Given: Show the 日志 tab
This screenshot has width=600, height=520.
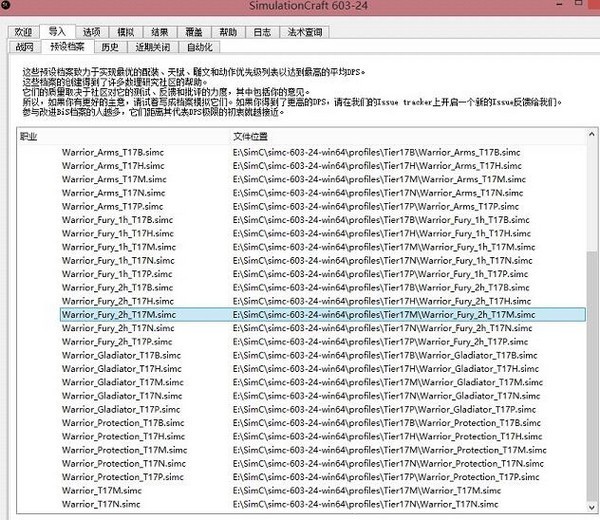Looking at the screenshot, I should coord(262,32).
